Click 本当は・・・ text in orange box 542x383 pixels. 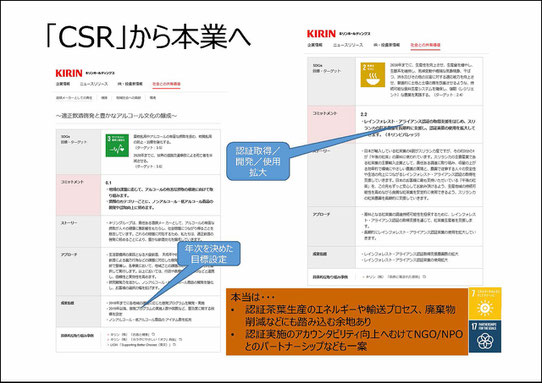pyautogui.click(x=253, y=297)
